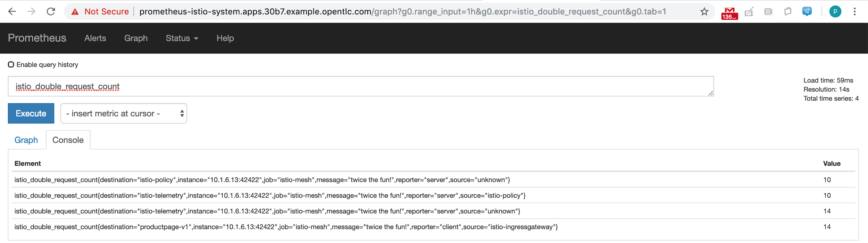Click the browser back arrow
Viewport: 868px width, 243px height.
click(12, 11)
